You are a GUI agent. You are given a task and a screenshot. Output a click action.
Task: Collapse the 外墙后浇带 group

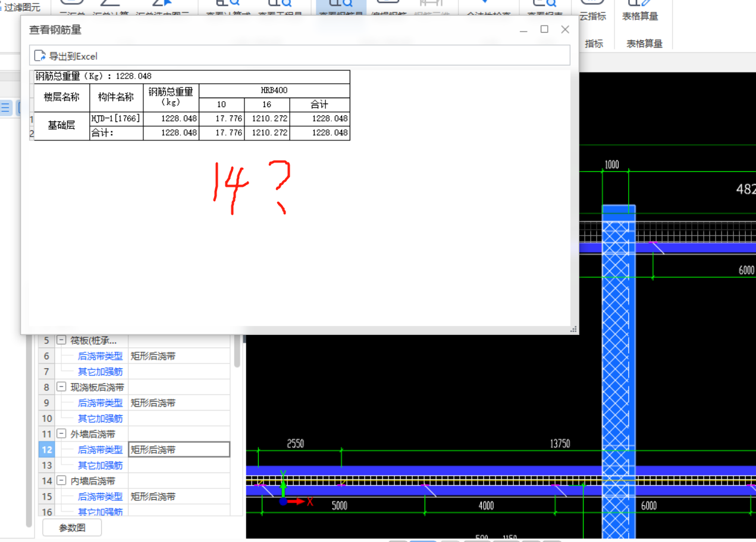coord(61,434)
